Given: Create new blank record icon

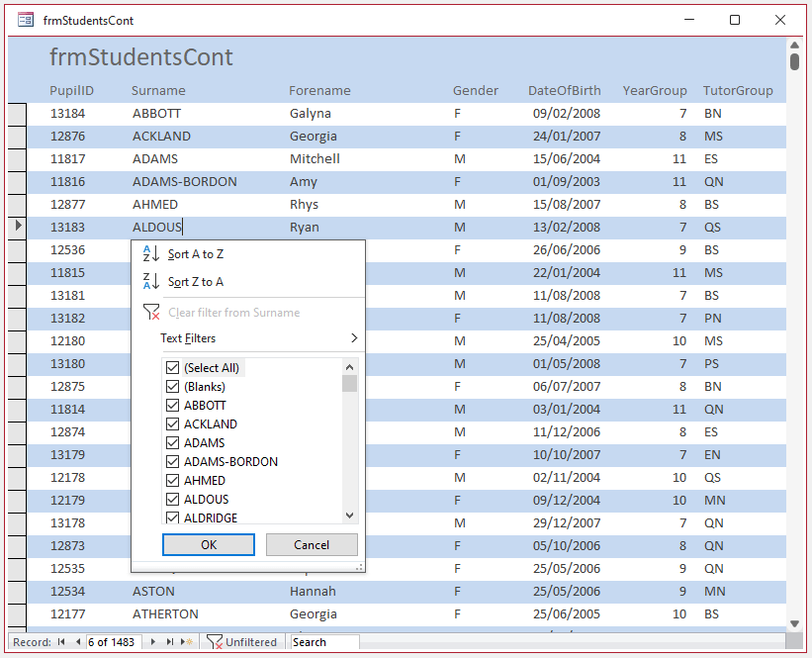Looking at the screenshot, I should click(186, 642).
